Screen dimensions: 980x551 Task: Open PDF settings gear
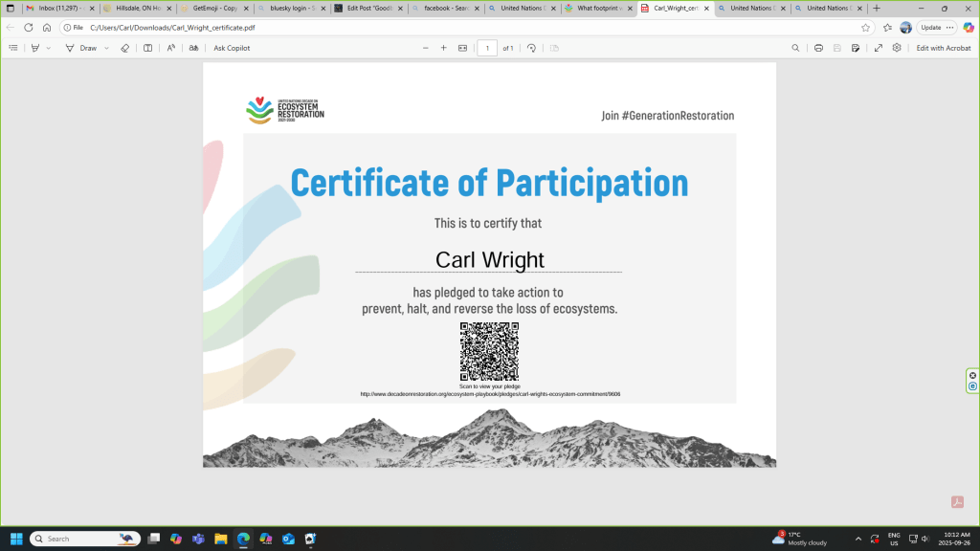point(897,48)
